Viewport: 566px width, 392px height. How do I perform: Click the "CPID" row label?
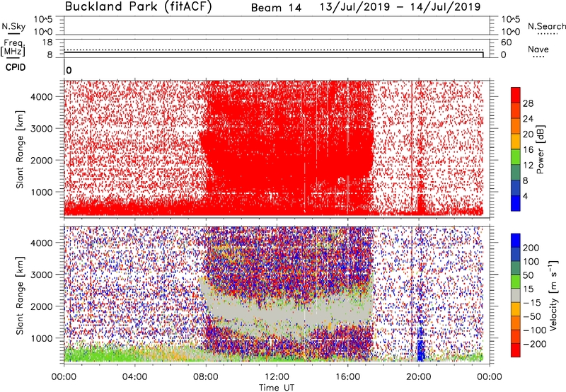click(x=16, y=67)
